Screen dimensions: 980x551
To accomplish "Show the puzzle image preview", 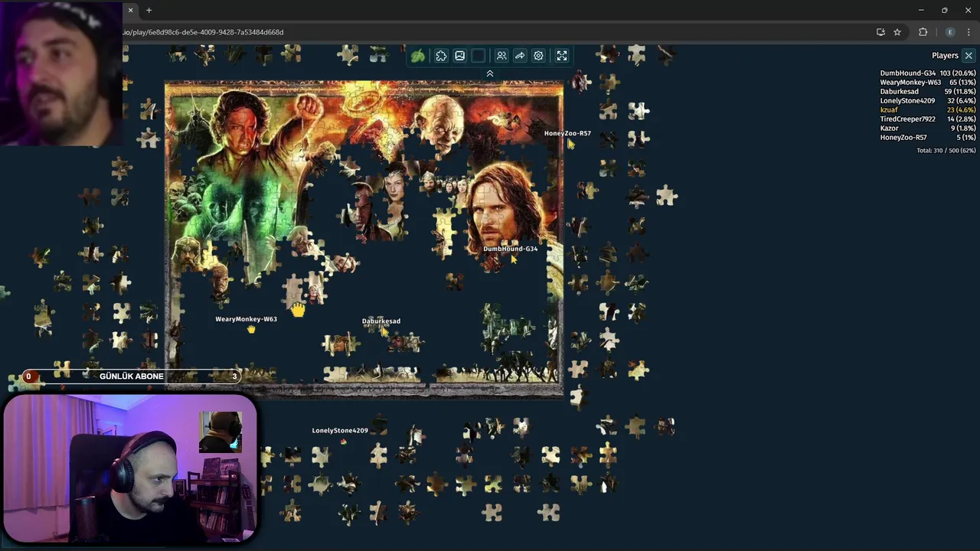I will [459, 56].
